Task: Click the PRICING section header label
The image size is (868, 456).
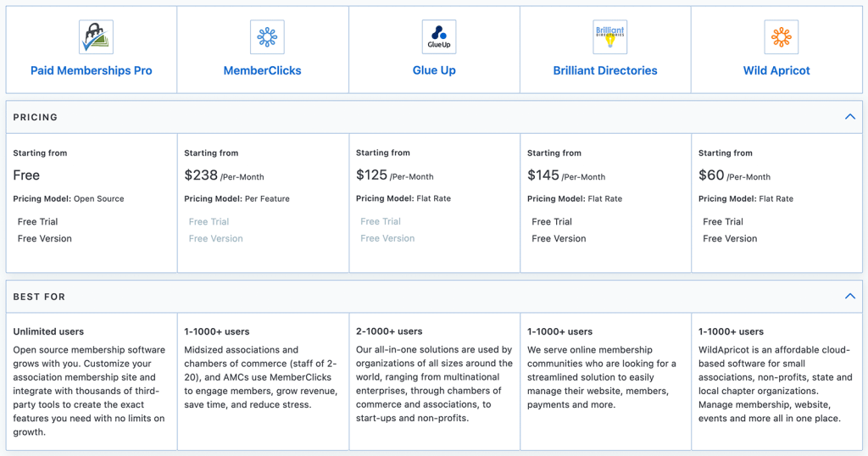Action: click(x=36, y=117)
